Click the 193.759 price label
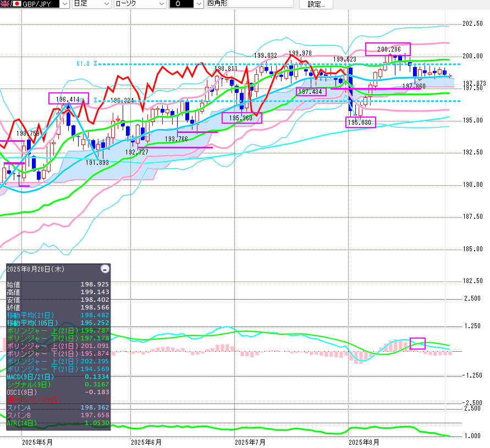490x448 pixels. 28,134
